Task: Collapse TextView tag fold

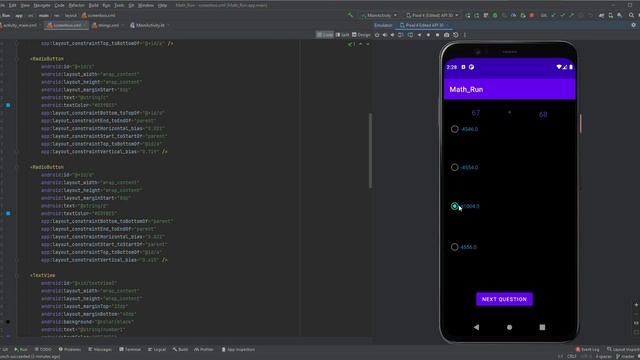Action: coord(17,276)
